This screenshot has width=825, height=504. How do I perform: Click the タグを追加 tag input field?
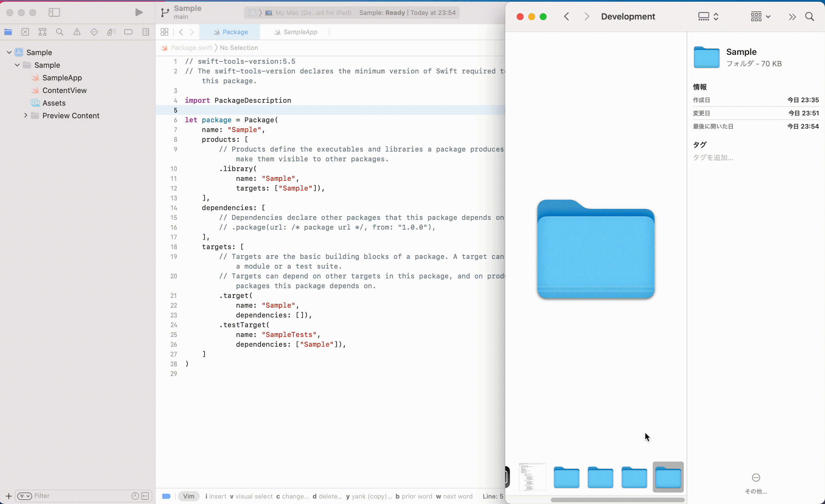(x=713, y=157)
